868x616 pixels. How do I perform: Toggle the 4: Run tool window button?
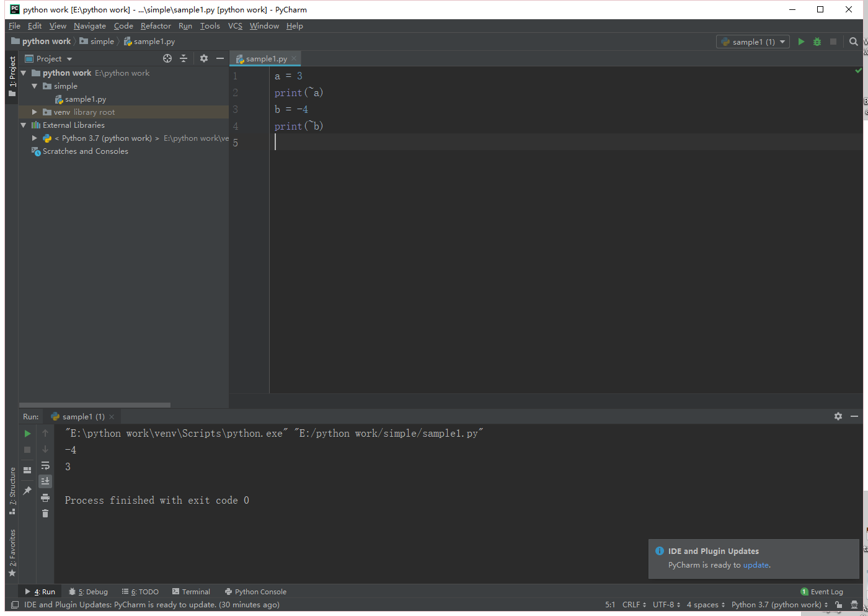click(x=40, y=592)
